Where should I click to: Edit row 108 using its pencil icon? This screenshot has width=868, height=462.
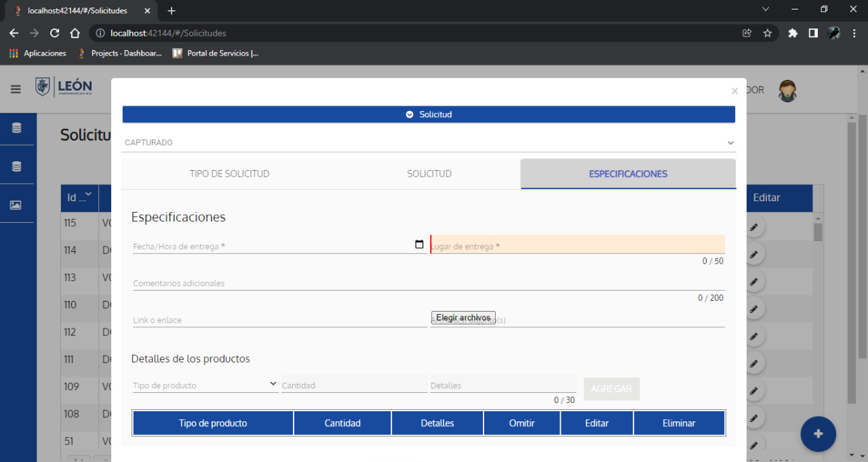pyautogui.click(x=753, y=418)
